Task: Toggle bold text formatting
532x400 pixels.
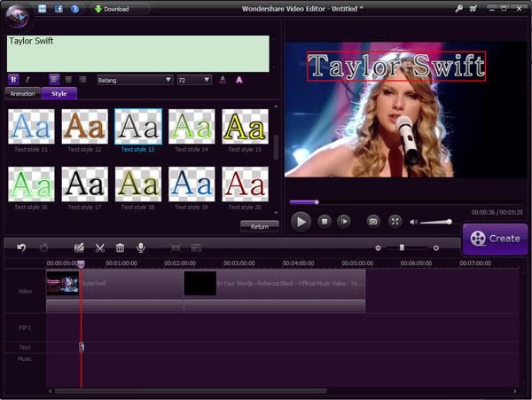Action: pos(13,80)
